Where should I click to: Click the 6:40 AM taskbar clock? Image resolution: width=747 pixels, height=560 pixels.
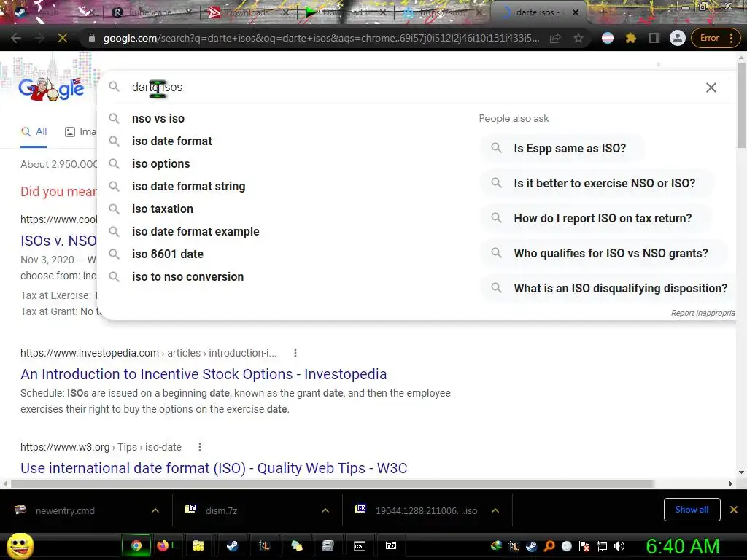pos(682,546)
